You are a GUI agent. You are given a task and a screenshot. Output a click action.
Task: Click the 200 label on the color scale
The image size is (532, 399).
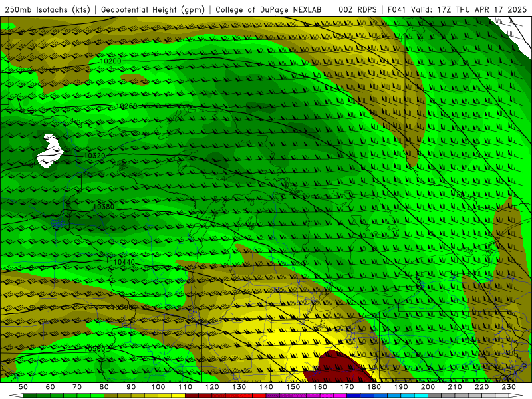click(x=428, y=387)
